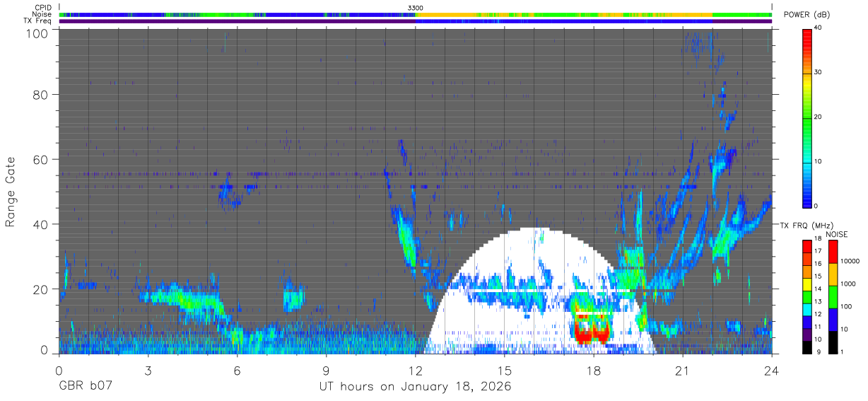This screenshot has height=401, width=868.
Task: Click the green 100 swatch in NOISE legend
Action: (x=833, y=297)
